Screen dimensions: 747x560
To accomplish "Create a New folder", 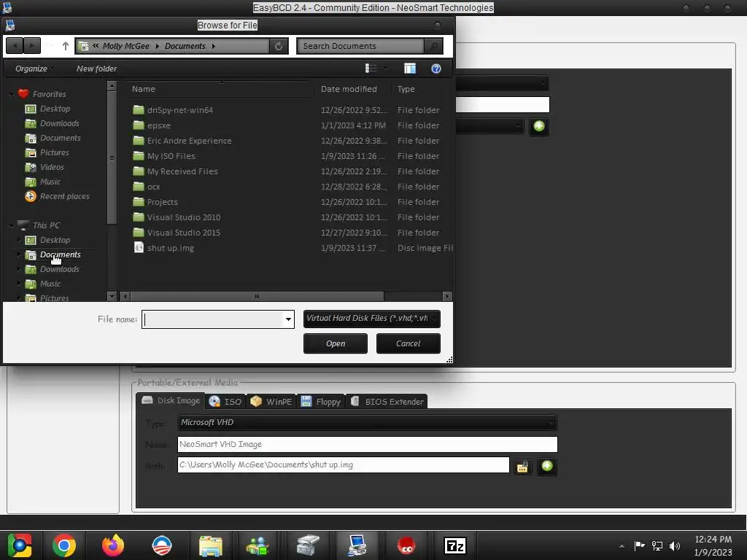I will pos(97,69).
